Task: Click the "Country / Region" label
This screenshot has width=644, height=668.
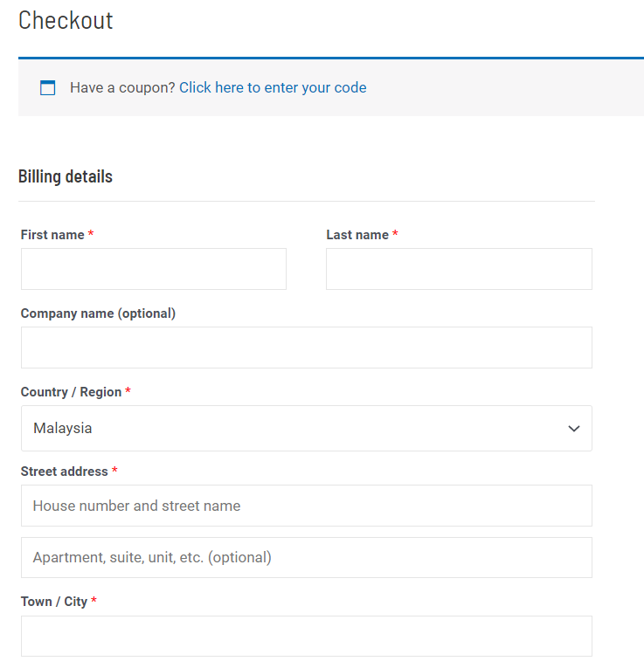Action: point(71,392)
